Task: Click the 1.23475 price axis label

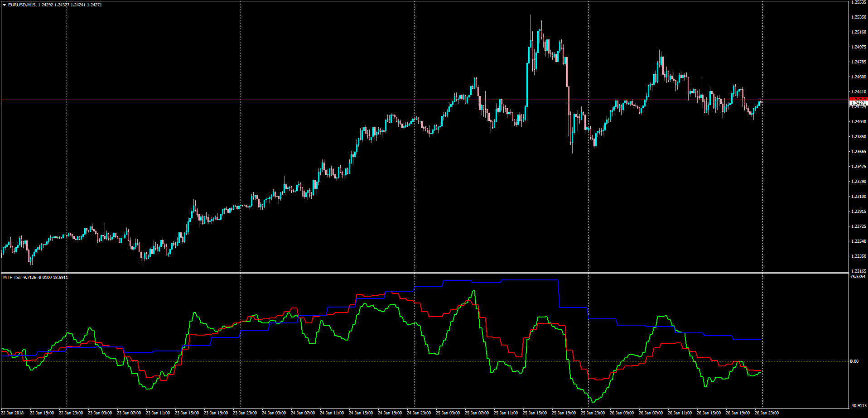Action: tap(859, 167)
